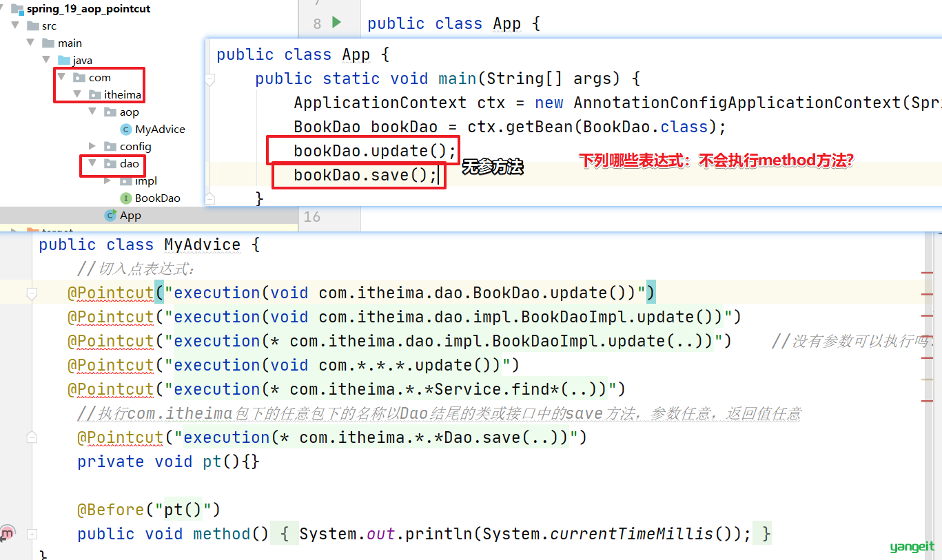
Task: Collapse the java folder arrow
Action: coord(46,60)
